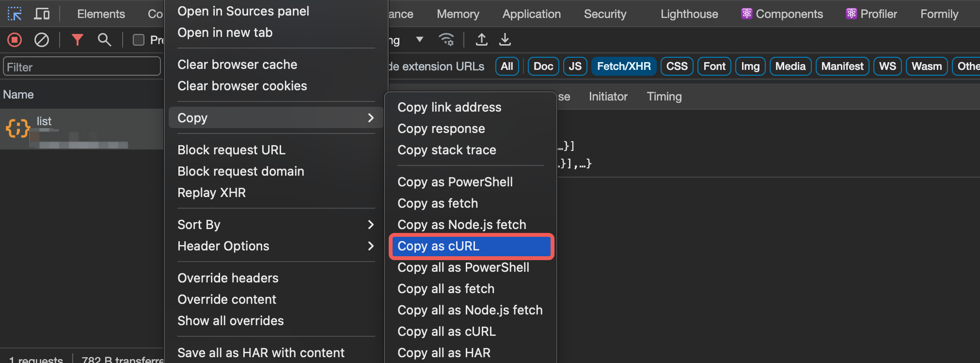Filter requests by All types
980x363 pixels.
[507, 66]
